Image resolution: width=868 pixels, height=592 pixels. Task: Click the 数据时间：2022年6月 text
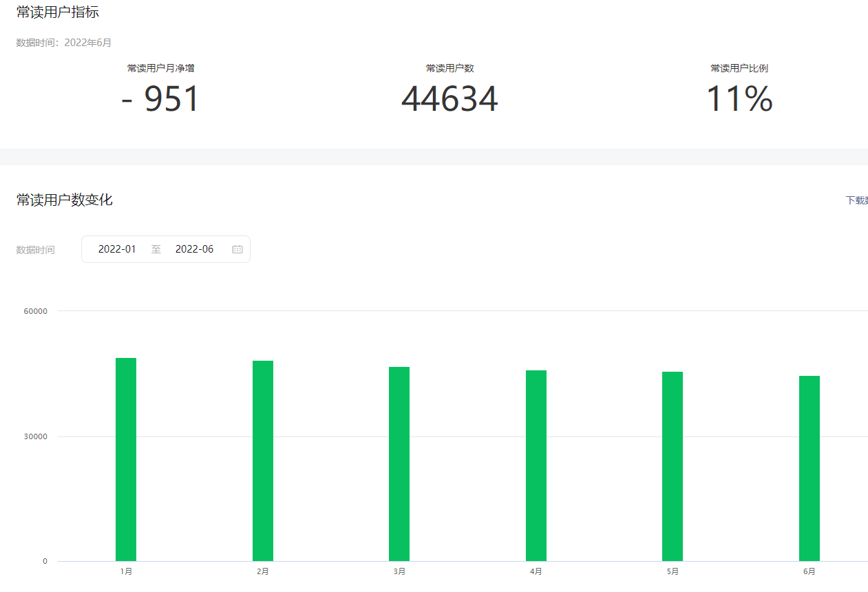click(64, 43)
